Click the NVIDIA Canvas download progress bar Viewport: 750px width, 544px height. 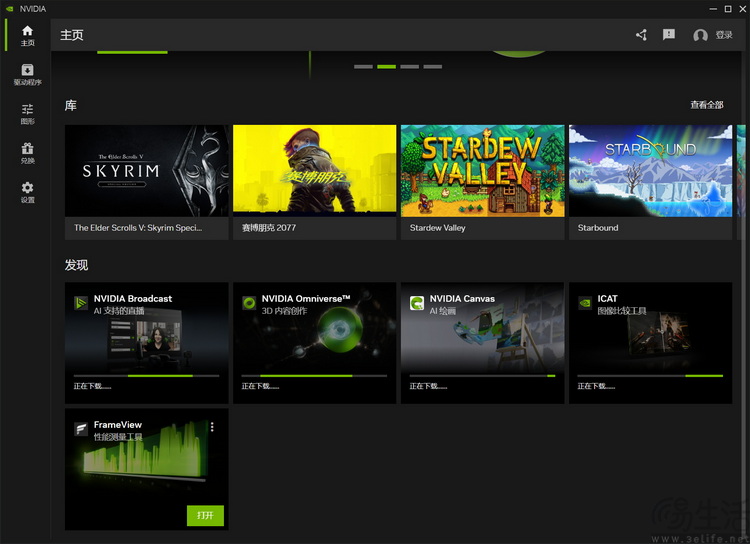(x=482, y=376)
